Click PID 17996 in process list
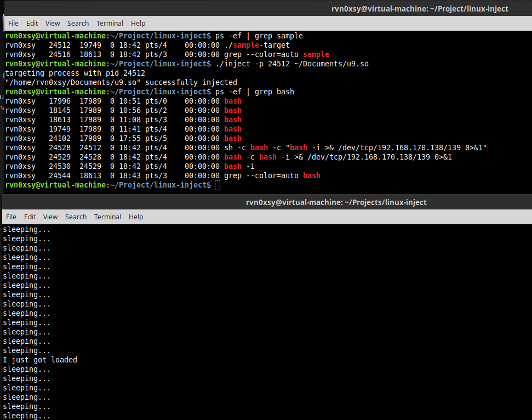The width and height of the screenshot is (532, 420). tap(60, 101)
